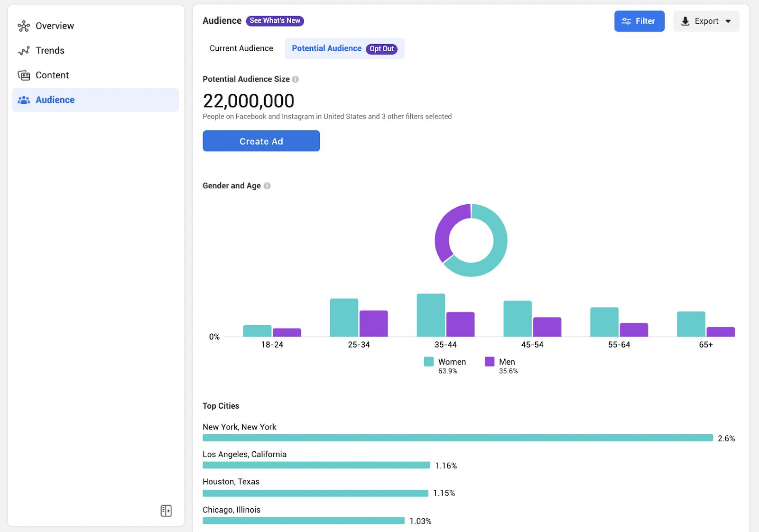Click the Export download icon
Viewport: 759px width, 532px height.
coord(685,21)
